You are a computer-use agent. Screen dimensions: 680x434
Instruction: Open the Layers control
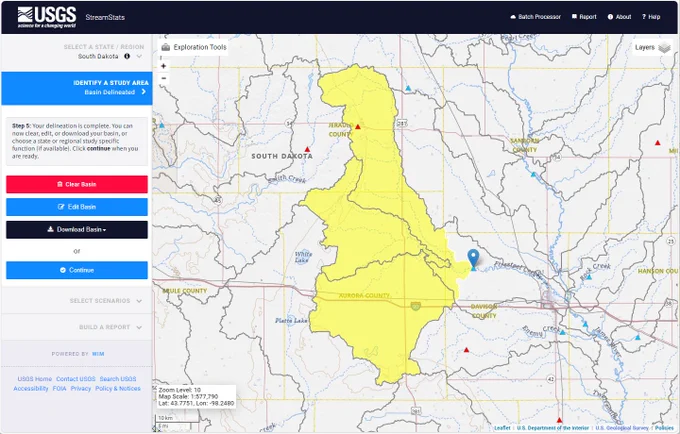(x=653, y=47)
